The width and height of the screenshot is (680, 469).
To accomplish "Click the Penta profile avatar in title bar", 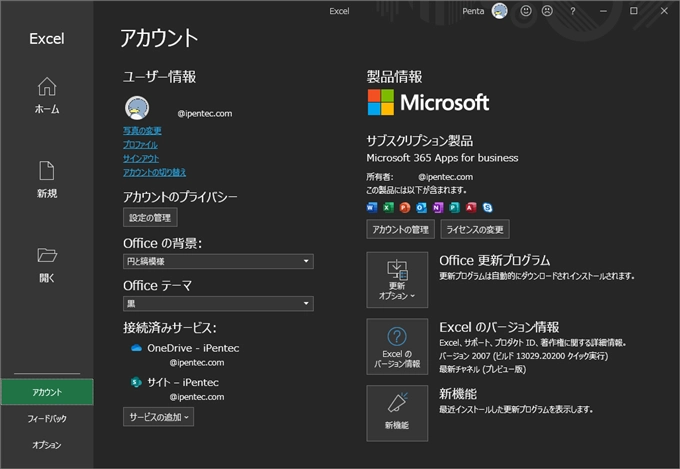I will pos(499,11).
